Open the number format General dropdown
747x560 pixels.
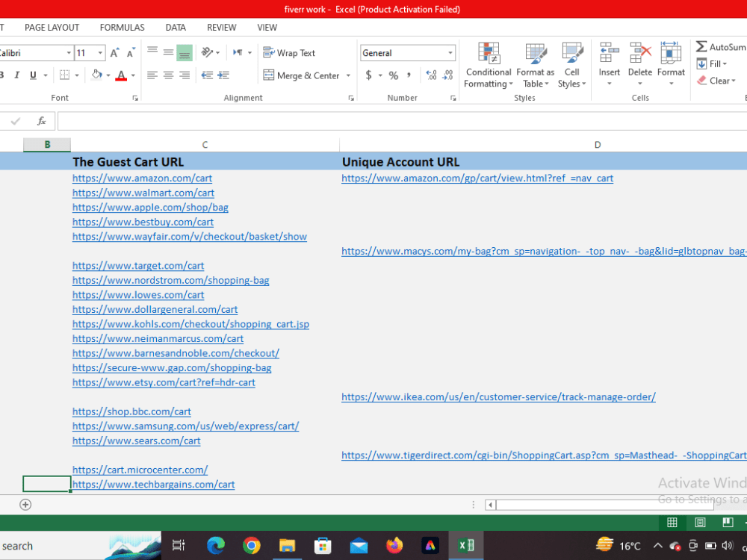(x=450, y=53)
